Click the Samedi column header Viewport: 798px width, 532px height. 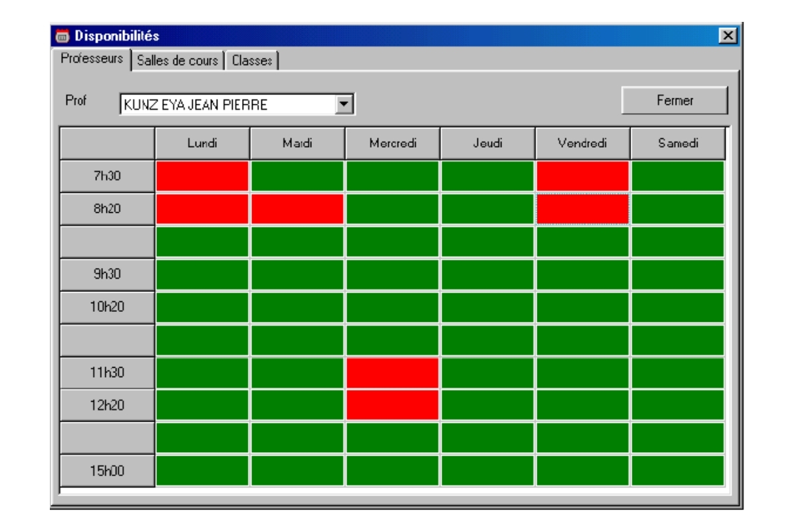pos(677,144)
